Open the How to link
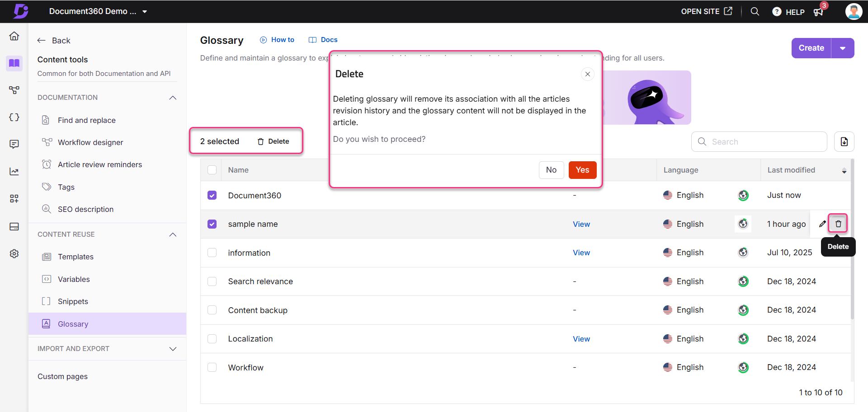This screenshot has height=412, width=868. (277, 40)
